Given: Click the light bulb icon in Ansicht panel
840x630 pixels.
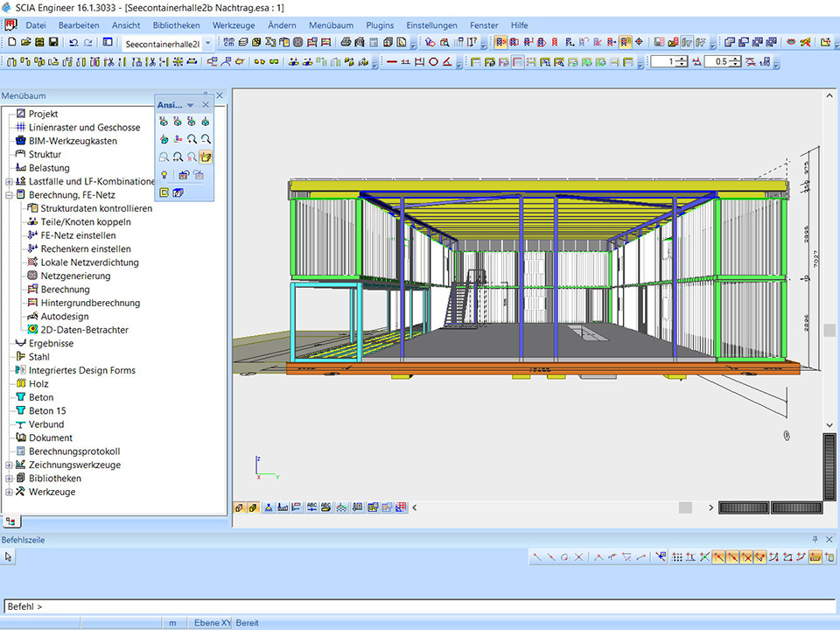Looking at the screenshot, I should click(x=164, y=175).
